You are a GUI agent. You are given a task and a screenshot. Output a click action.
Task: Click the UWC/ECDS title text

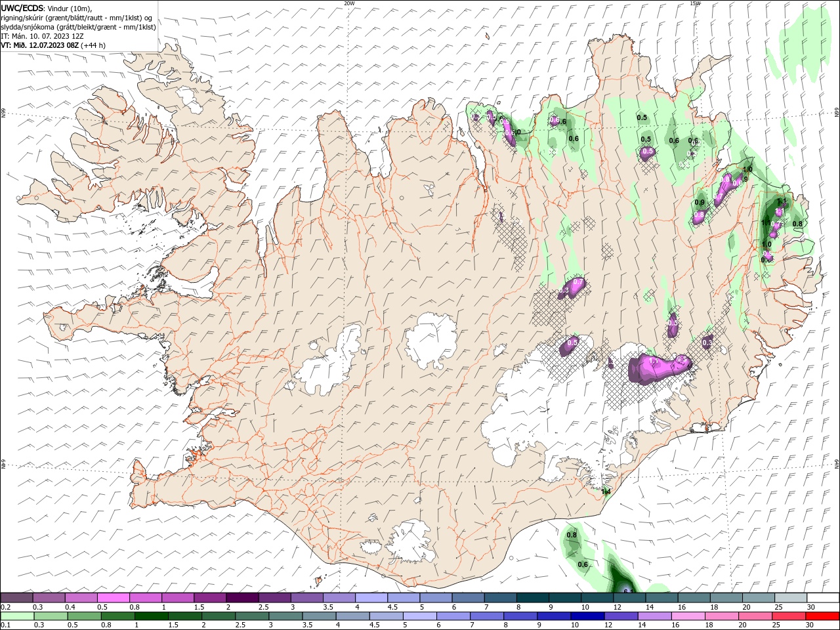[x=23, y=7]
